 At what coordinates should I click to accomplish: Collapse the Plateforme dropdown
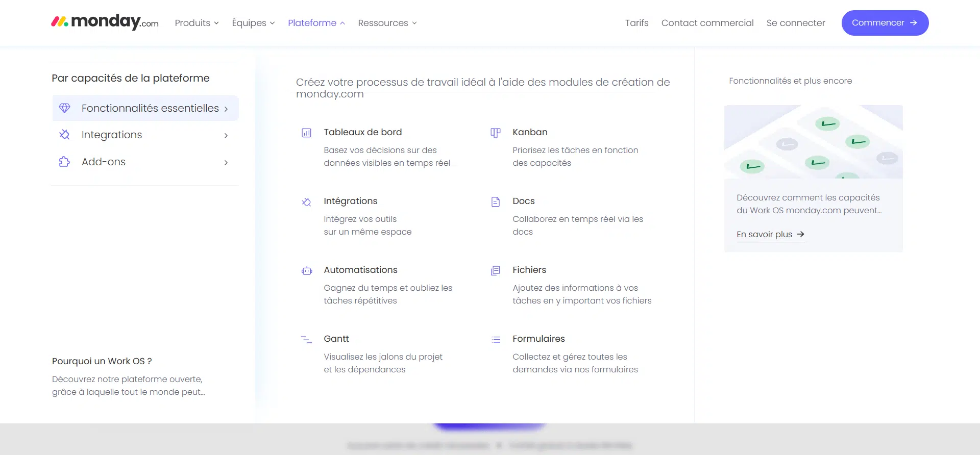(x=316, y=23)
